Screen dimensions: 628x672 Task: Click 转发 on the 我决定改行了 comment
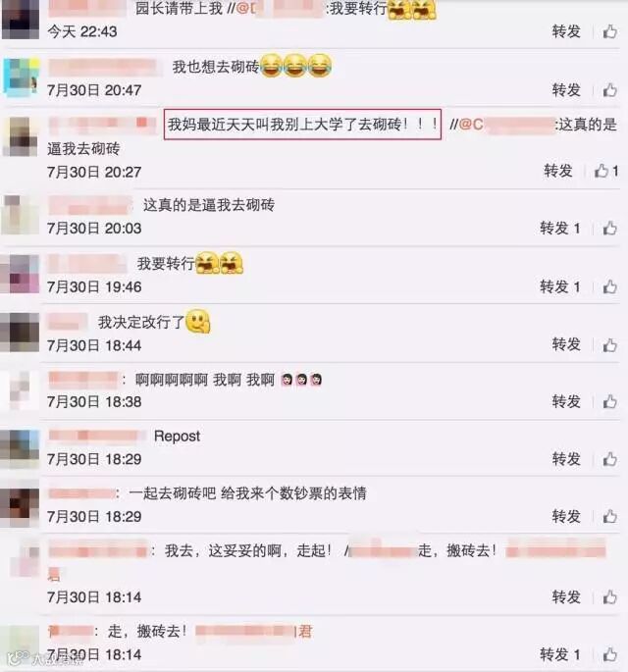566,344
